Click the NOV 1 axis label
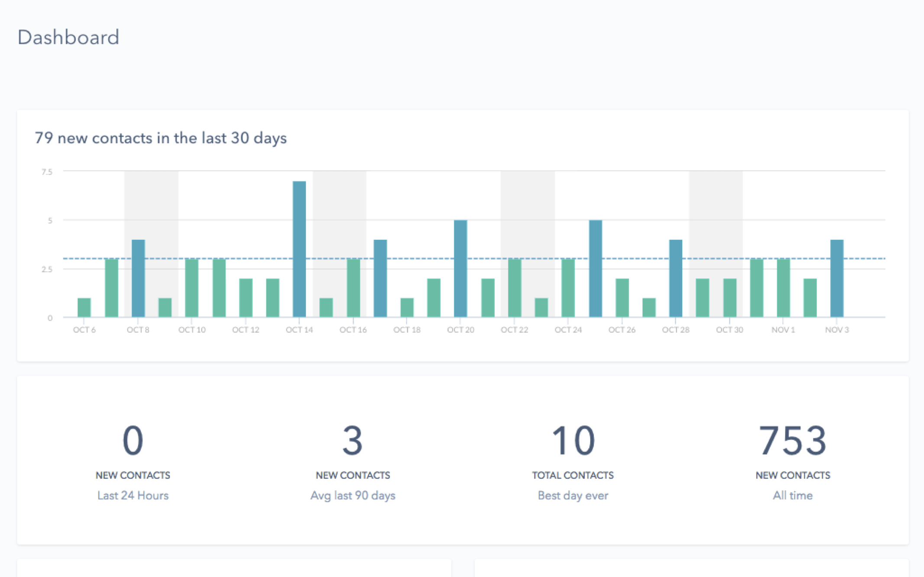This screenshot has height=577, width=924. pyautogui.click(x=782, y=329)
